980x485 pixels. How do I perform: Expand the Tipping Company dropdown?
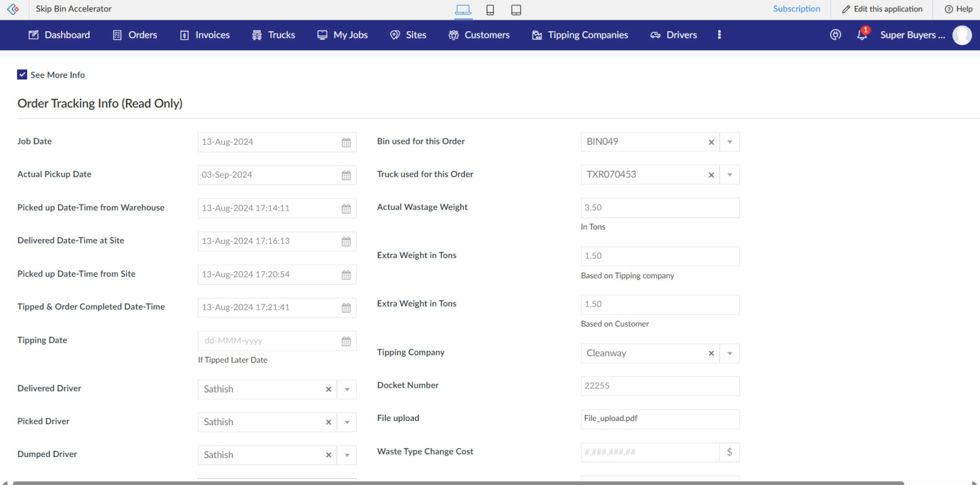tap(730, 354)
